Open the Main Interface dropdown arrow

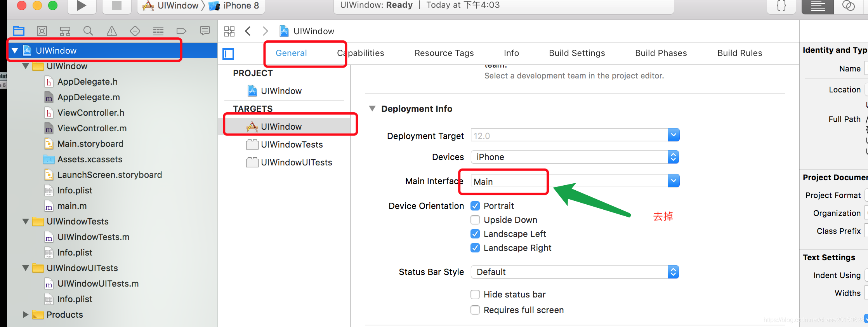coord(674,181)
